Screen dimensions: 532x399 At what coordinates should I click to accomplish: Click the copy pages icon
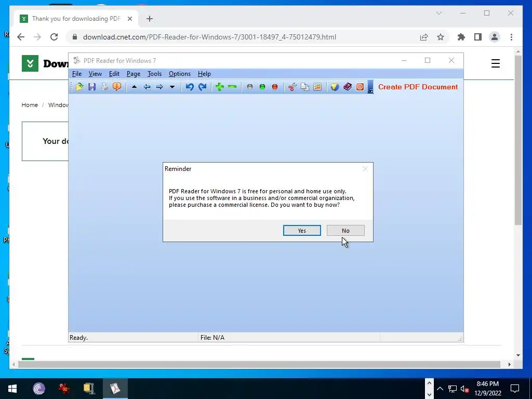(x=304, y=87)
